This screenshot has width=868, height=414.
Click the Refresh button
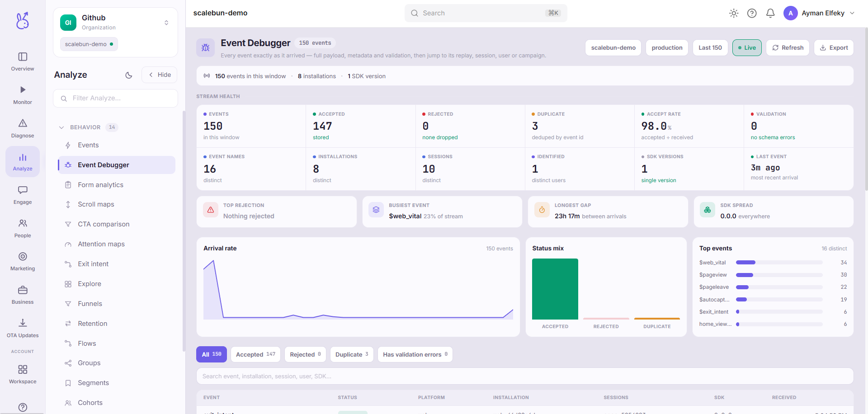click(788, 47)
